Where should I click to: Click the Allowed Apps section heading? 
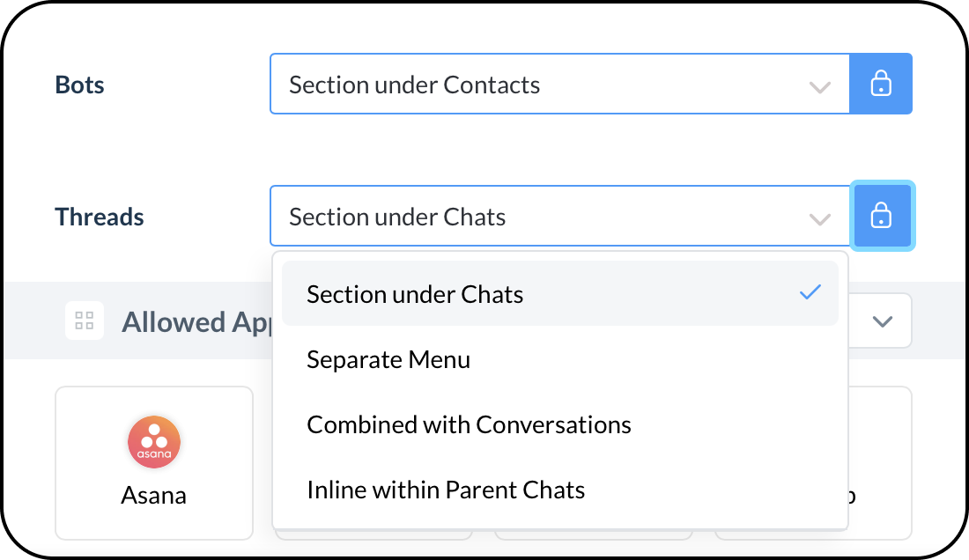tap(196, 322)
